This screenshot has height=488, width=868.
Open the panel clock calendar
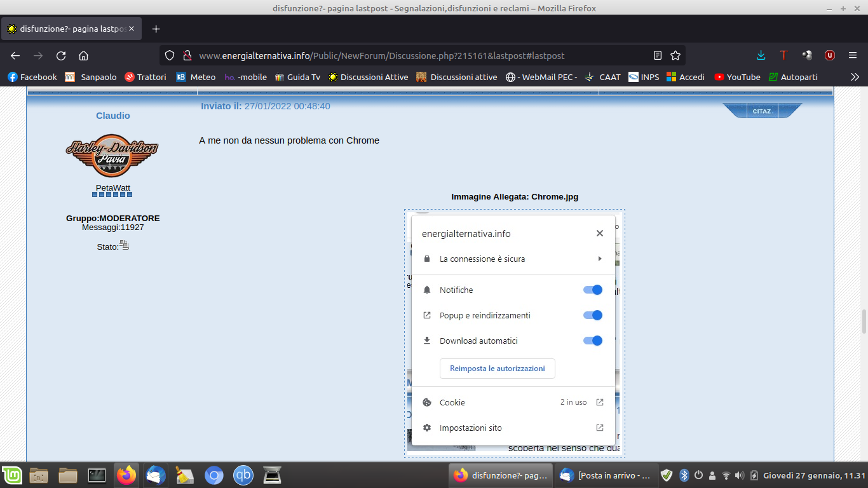(x=815, y=475)
